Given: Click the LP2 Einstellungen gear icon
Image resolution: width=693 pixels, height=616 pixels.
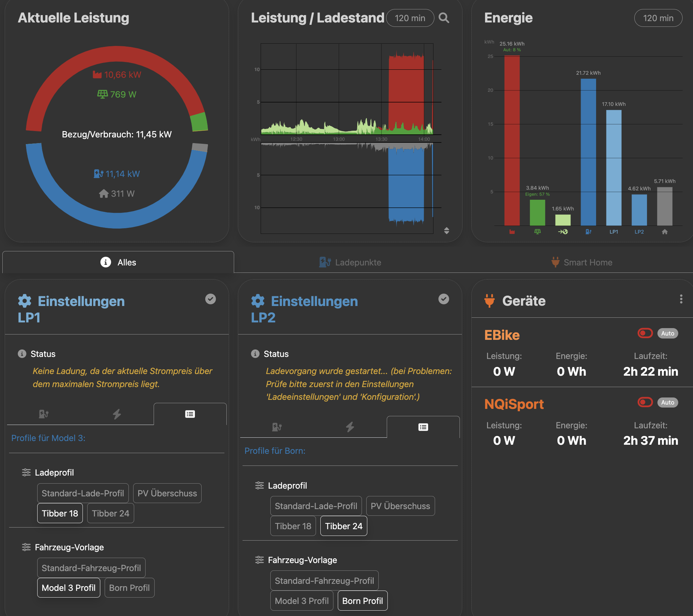Looking at the screenshot, I should click(258, 301).
